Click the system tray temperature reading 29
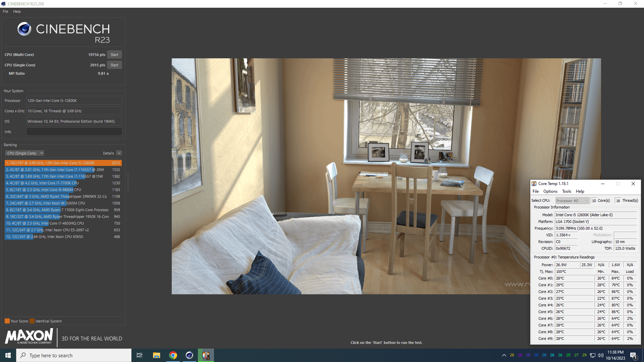 tap(584, 355)
